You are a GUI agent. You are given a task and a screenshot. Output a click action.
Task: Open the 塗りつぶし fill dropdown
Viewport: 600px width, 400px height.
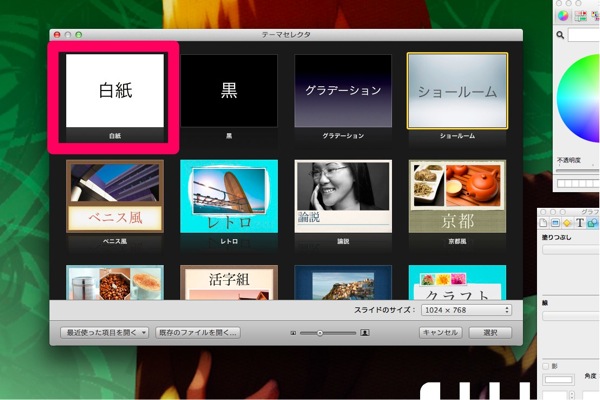pos(572,250)
